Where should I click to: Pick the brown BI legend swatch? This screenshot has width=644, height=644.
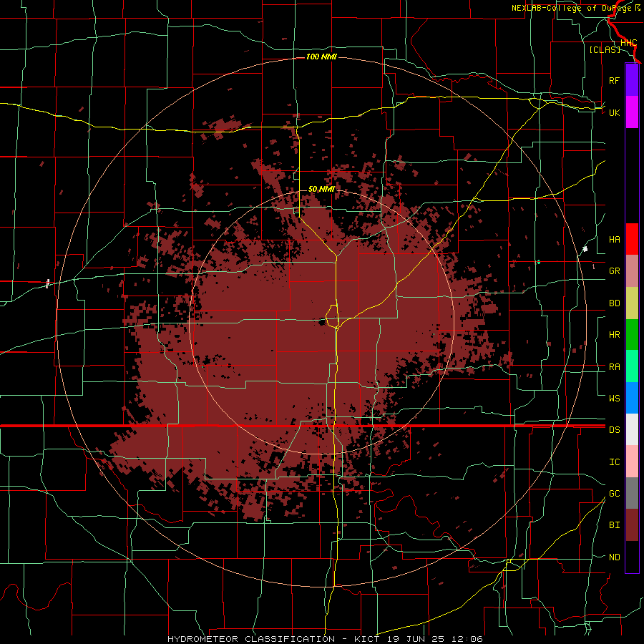632,525
